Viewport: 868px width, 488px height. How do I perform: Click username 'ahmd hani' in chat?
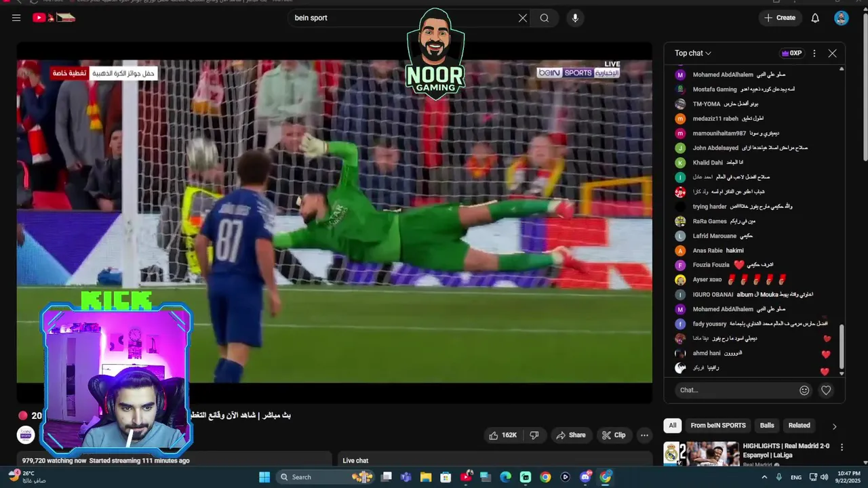707,353
